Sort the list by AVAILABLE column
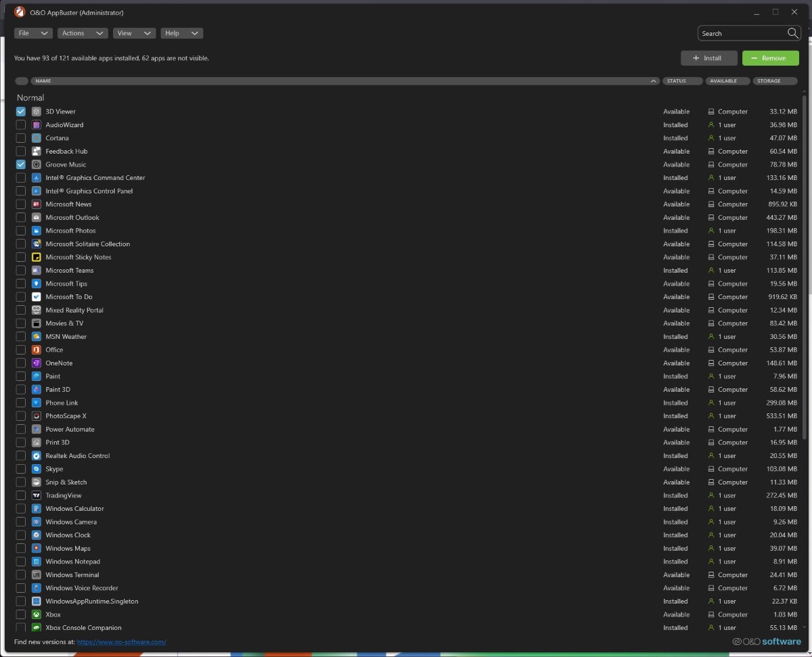 point(727,81)
